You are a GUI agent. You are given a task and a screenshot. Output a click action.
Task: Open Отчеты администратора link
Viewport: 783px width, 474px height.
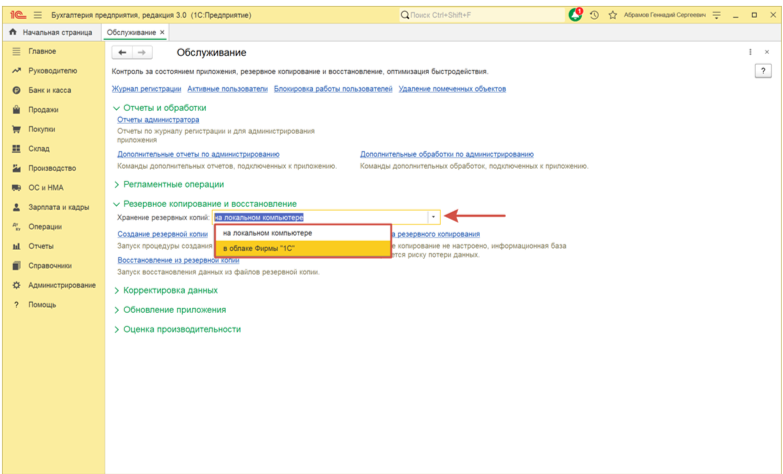[x=158, y=119]
